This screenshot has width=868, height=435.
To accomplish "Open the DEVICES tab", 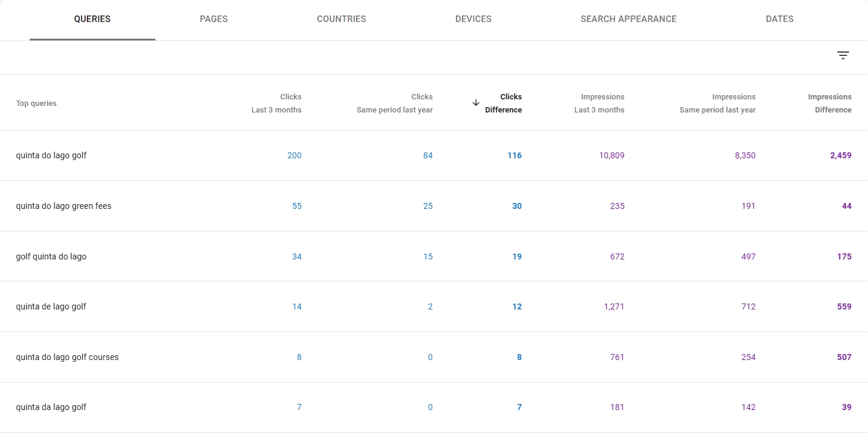I will [473, 18].
